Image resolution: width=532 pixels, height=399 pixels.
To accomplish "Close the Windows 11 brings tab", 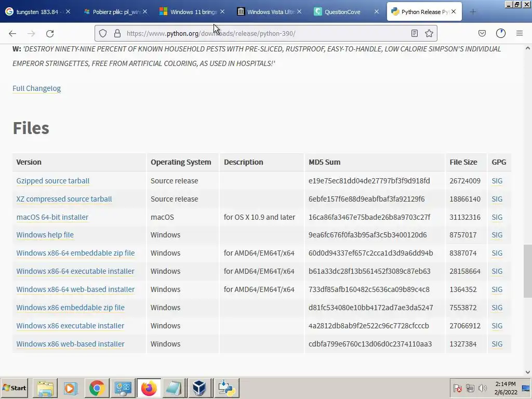I will pos(222,11).
